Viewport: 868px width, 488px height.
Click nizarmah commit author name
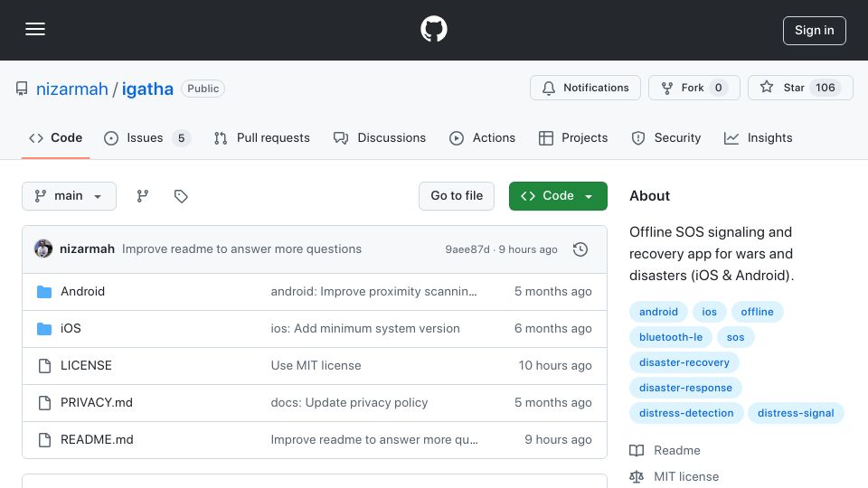click(87, 249)
